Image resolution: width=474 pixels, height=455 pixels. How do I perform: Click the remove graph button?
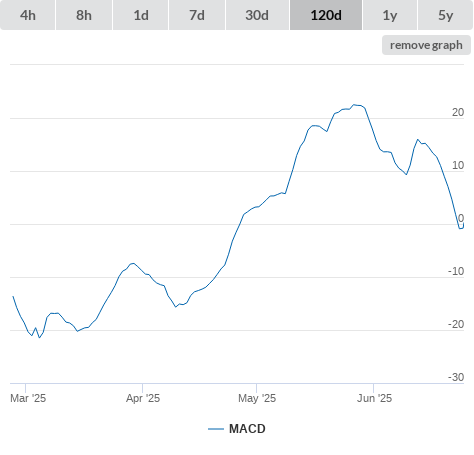click(x=426, y=45)
